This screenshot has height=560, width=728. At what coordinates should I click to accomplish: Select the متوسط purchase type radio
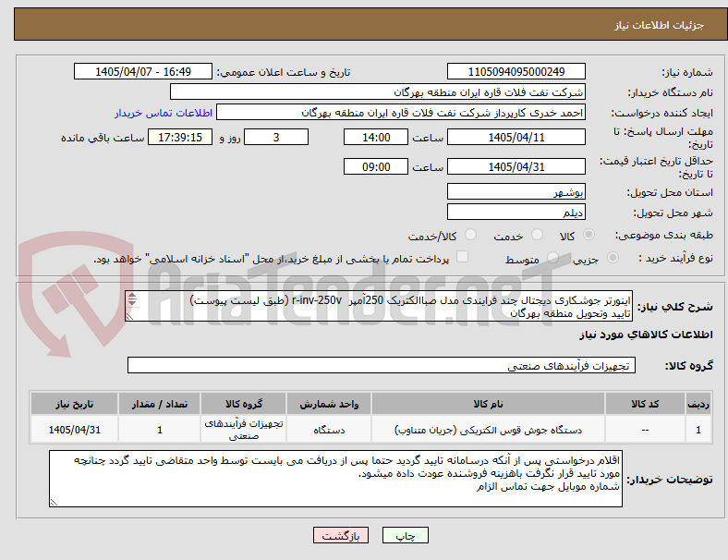(x=552, y=257)
